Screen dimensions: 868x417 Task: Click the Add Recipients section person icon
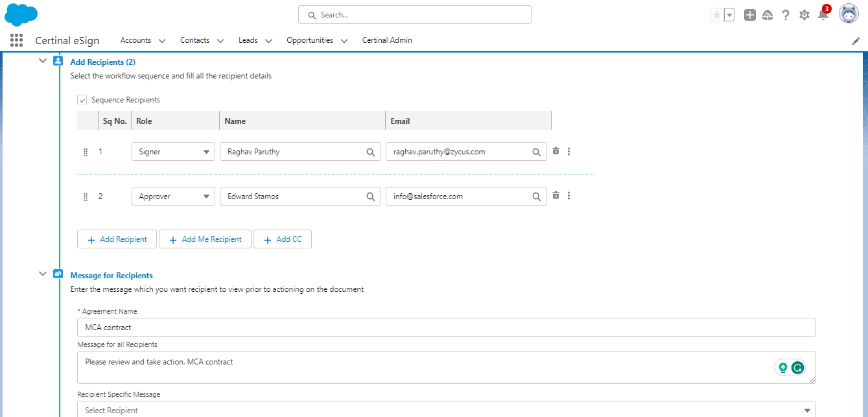pyautogui.click(x=58, y=61)
